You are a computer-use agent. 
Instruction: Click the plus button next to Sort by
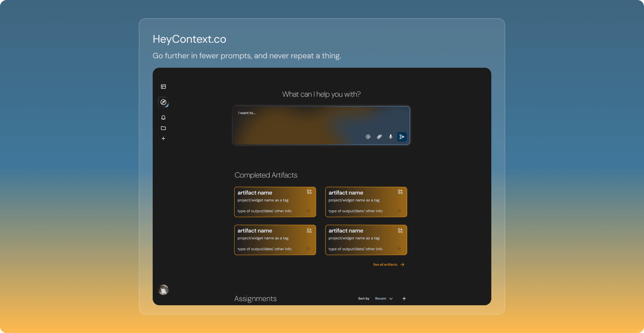coord(404,298)
